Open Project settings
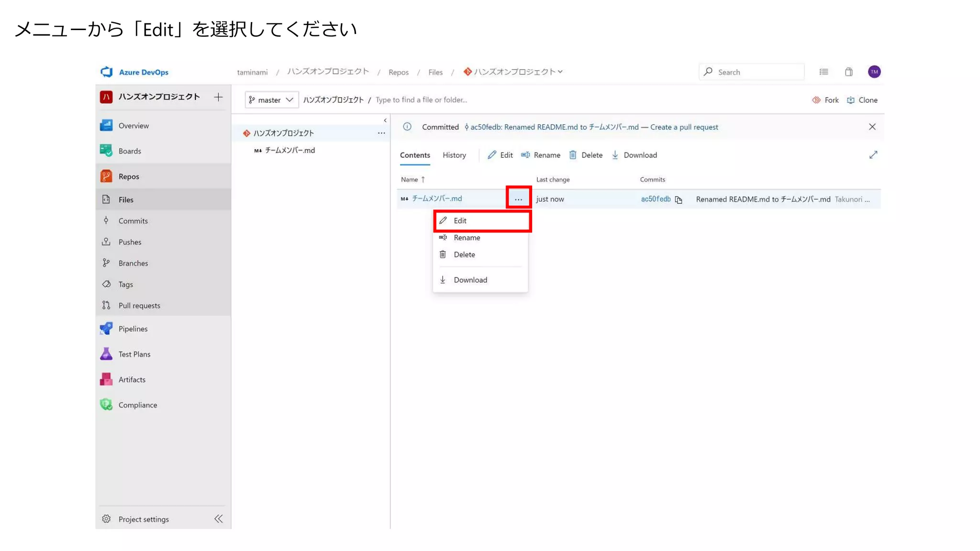Screen dimensions: 980x551 click(x=135, y=519)
